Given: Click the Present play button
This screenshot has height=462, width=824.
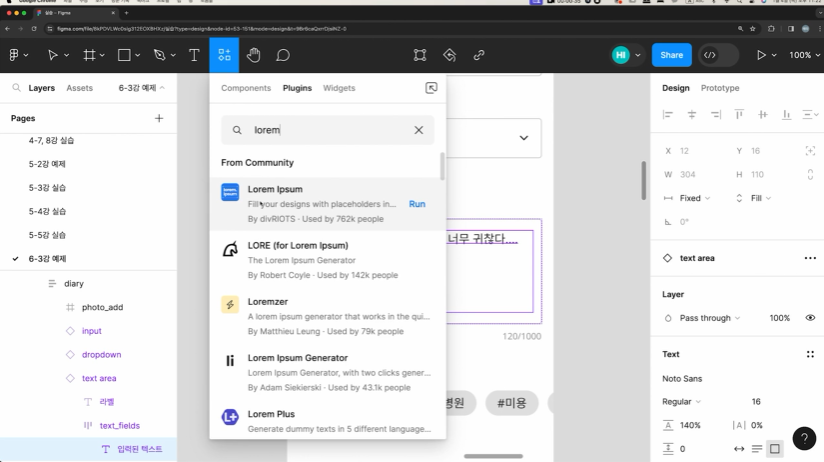Looking at the screenshot, I should [761, 55].
